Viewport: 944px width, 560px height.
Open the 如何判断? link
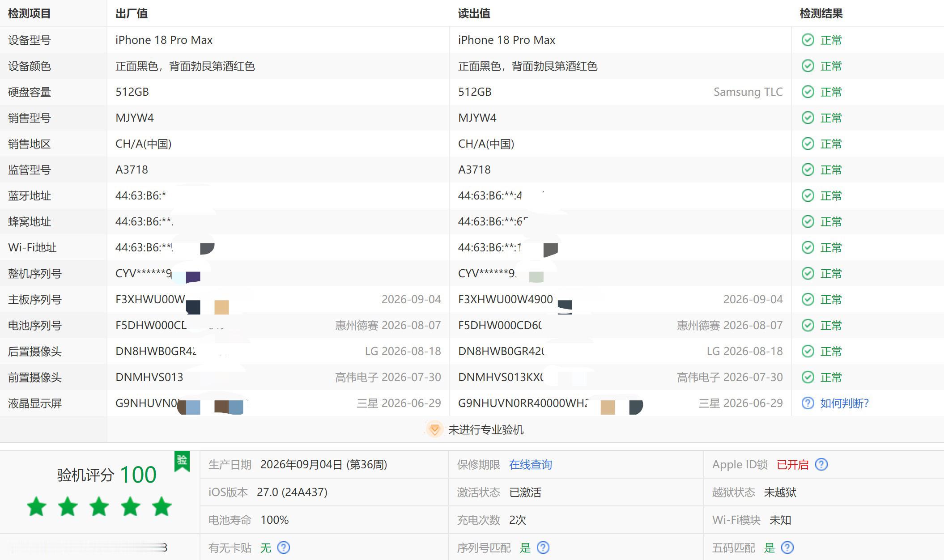[844, 403]
